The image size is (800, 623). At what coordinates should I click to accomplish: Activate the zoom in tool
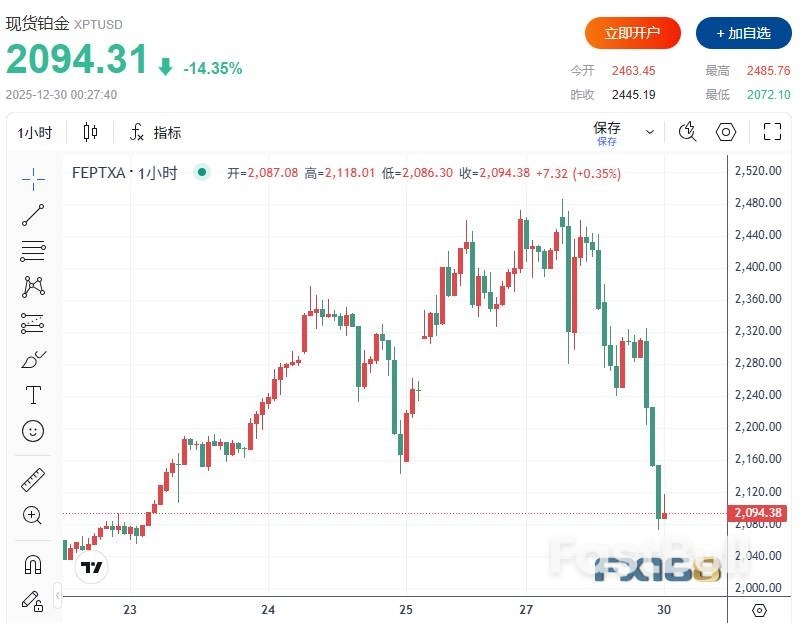tap(33, 516)
